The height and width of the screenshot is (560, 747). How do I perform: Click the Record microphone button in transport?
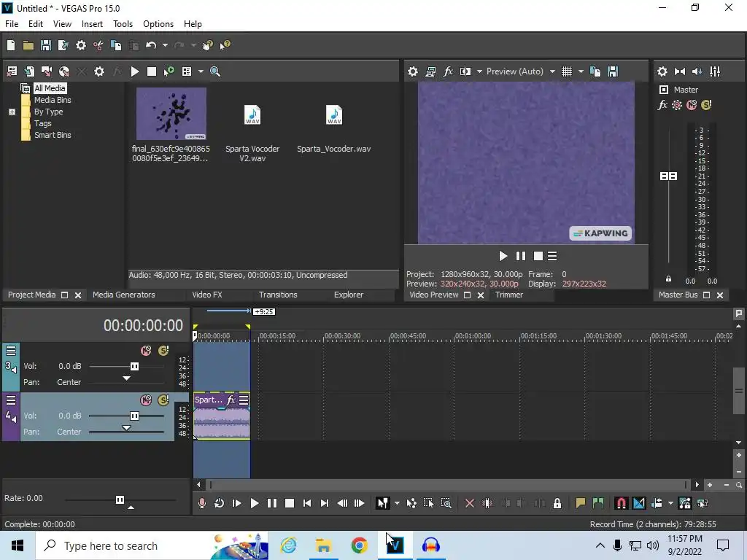202,503
